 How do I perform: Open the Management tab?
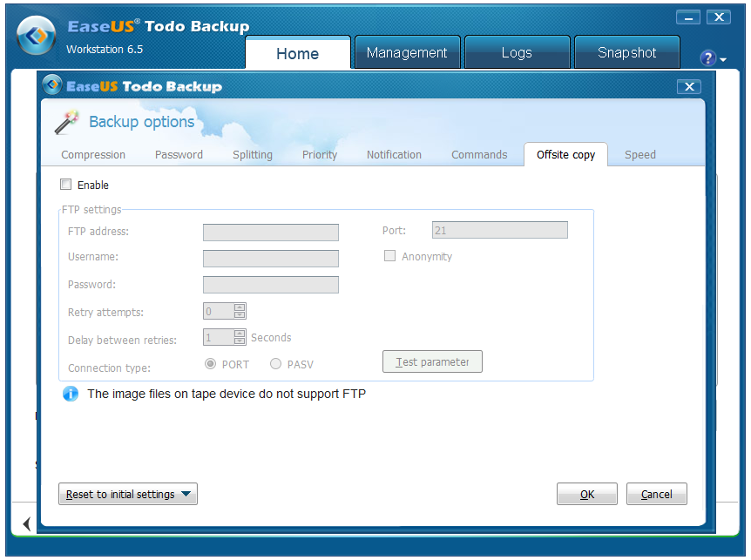(x=407, y=52)
